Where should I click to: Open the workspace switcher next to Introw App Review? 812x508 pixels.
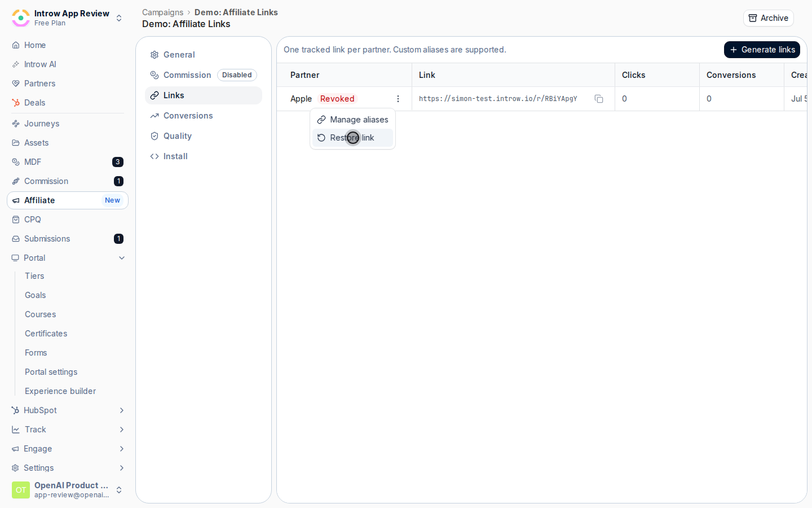coord(119,18)
